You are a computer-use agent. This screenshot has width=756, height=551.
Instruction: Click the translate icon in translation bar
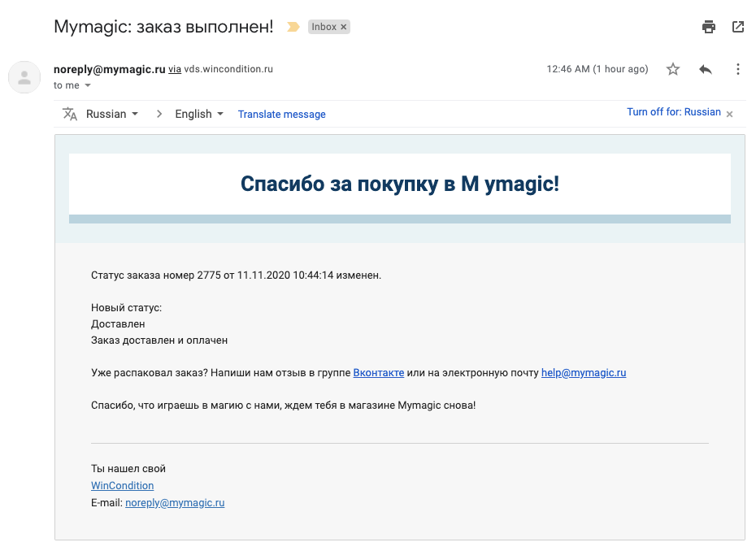(70, 114)
